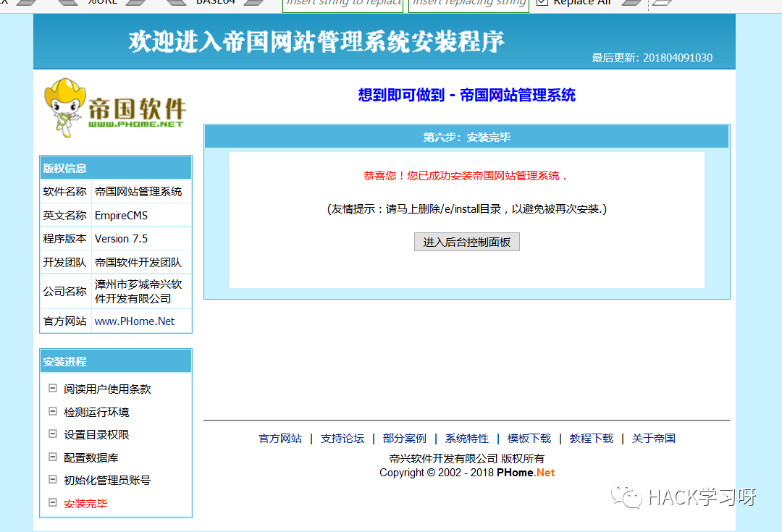The width and height of the screenshot is (782, 532).
Task: Click the 进入后台控制面板 button
Action: click(467, 242)
